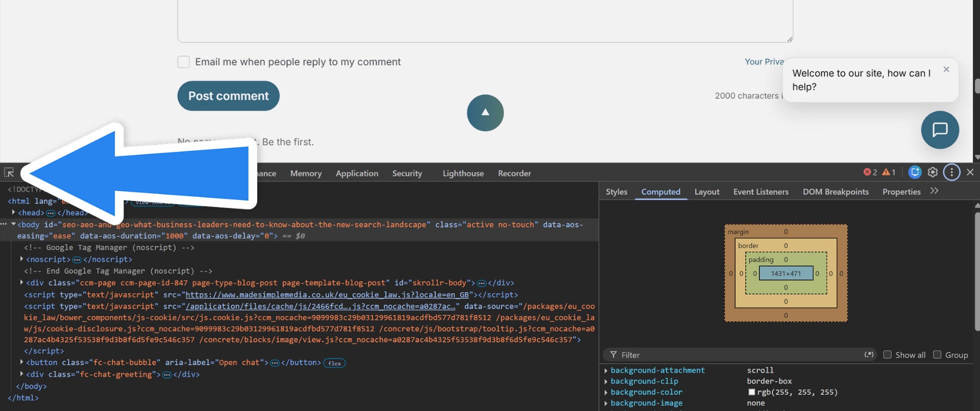Screen dimensions: 980x411
Task: Expand background-image property
Action: (x=606, y=403)
